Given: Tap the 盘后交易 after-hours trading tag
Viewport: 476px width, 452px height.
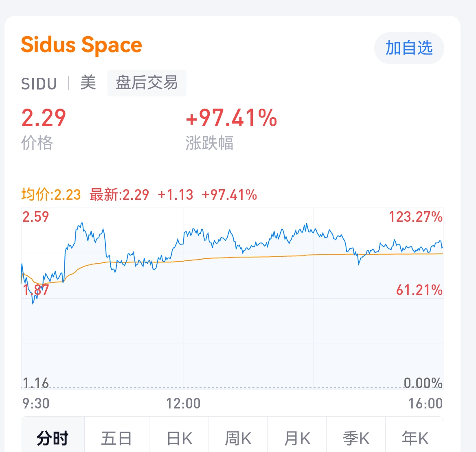Looking at the screenshot, I should pyautogui.click(x=147, y=83).
